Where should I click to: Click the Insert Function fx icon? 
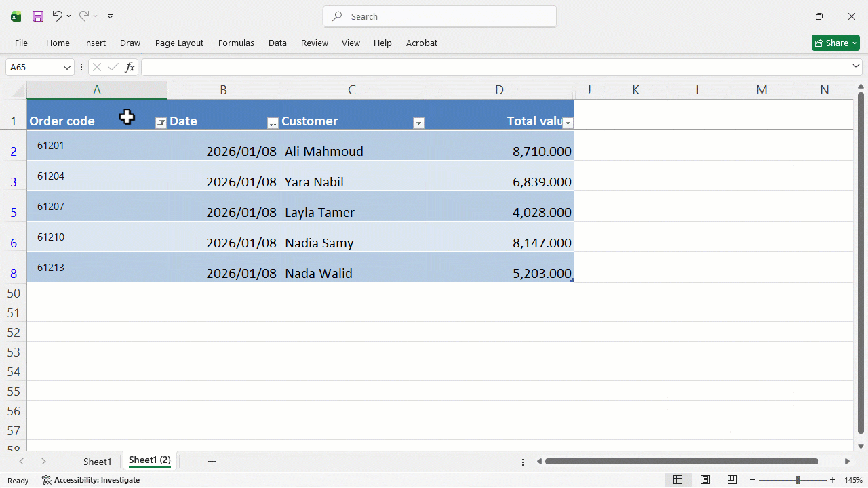pyautogui.click(x=130, y=67)
